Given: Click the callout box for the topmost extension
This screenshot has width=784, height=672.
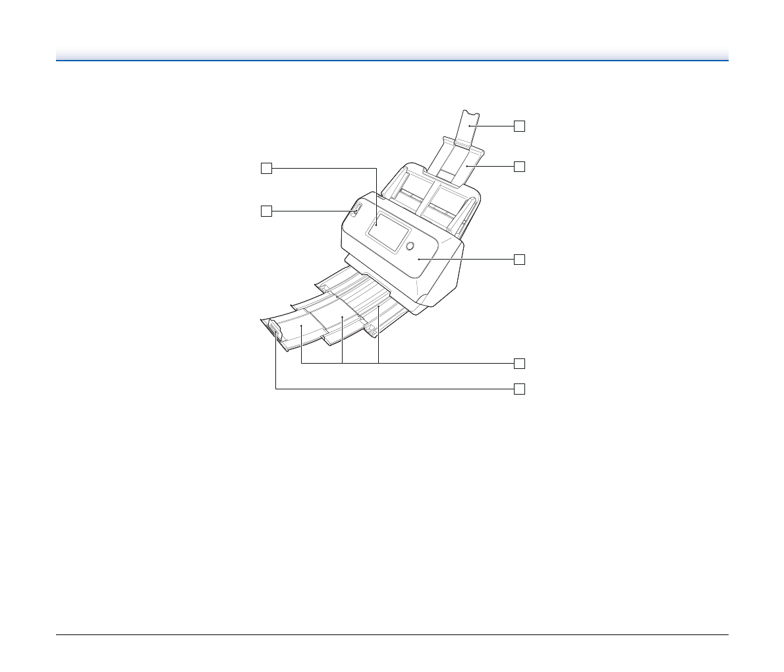Looking at the screenshot, I should (x=520, y=126).
